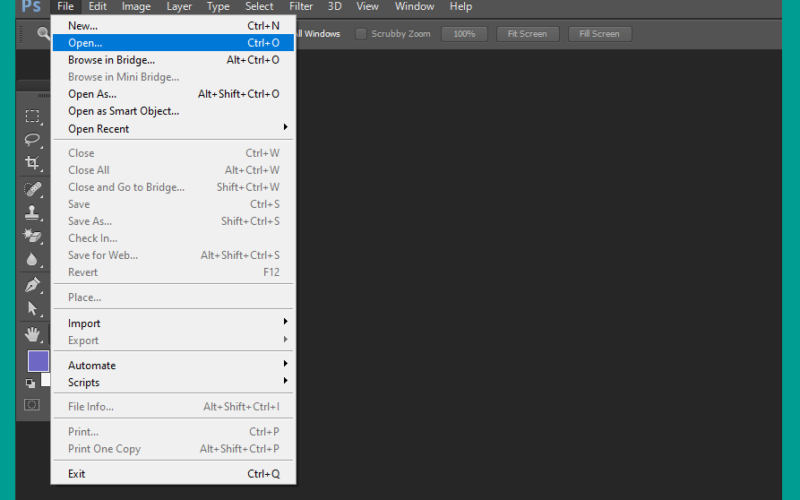The width and height of the screenshot is (800, 500).
Task: Expand the Export submenu
Action: (173, 340)
